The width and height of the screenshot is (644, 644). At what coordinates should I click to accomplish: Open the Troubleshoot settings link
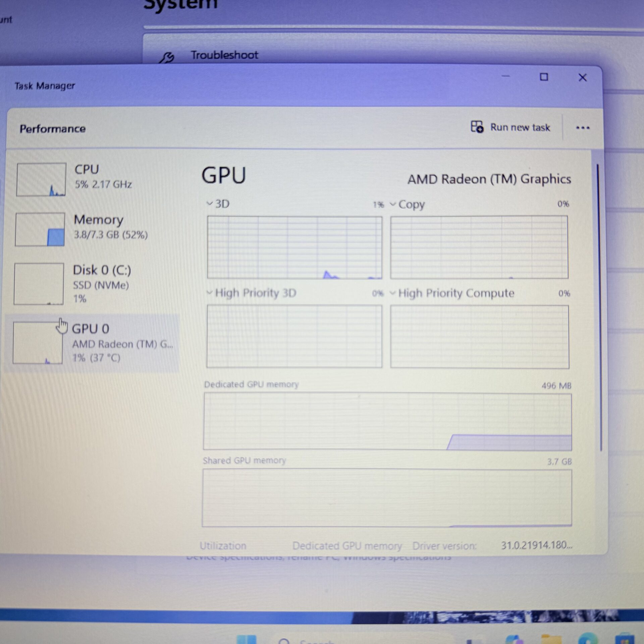[224, 55]
